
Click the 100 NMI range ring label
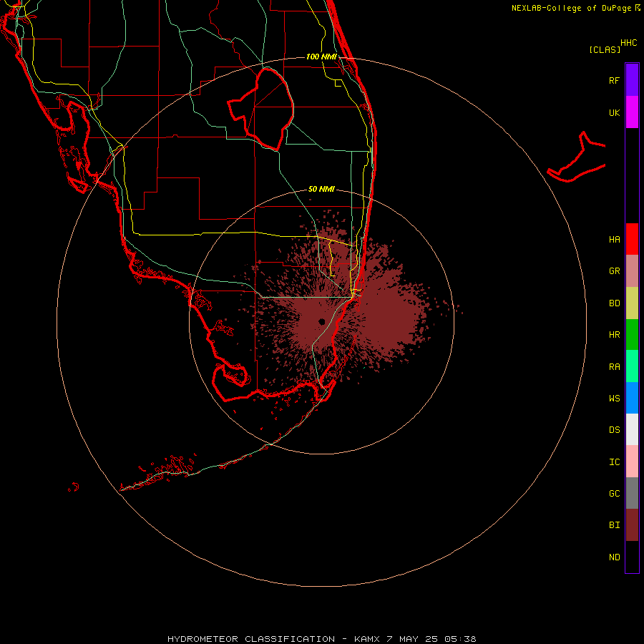(321, 57)
